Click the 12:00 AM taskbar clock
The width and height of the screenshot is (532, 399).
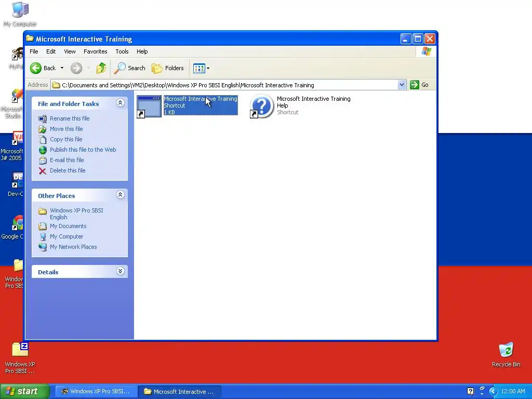513,392
